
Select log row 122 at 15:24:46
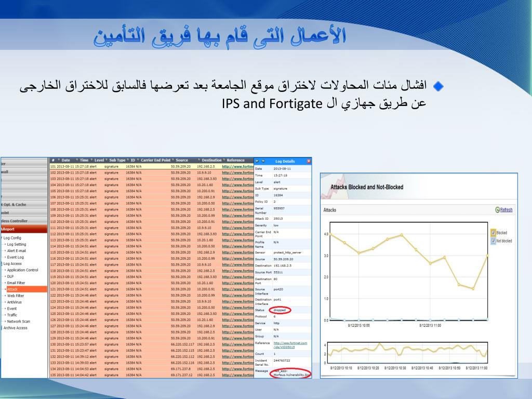coord(152,295)
